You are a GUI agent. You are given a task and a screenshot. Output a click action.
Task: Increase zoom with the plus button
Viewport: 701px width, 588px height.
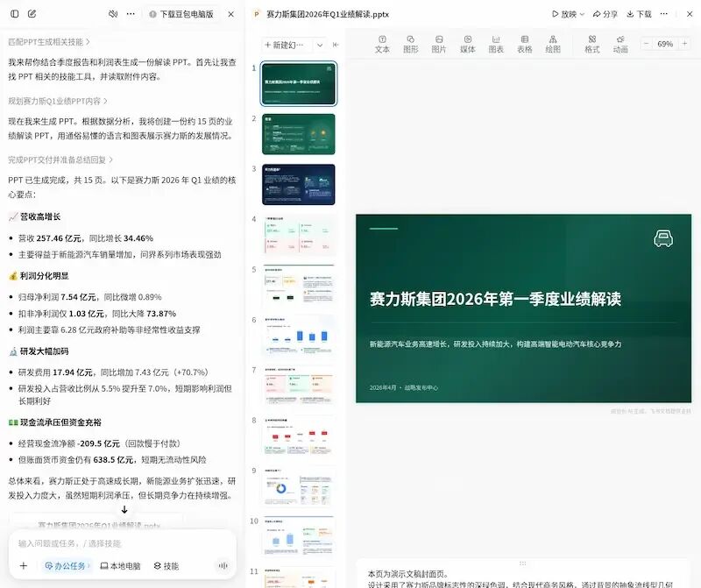pos(684,44)
